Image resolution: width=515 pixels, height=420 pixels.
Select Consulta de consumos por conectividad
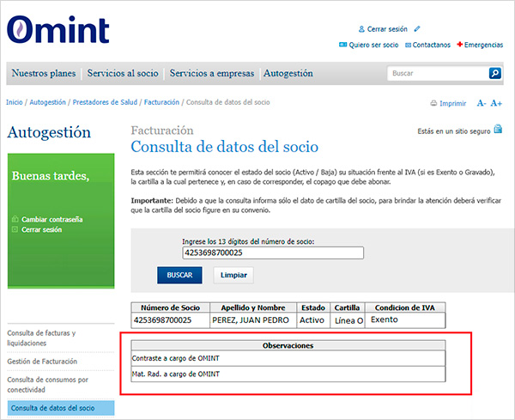tap(47, 385)
